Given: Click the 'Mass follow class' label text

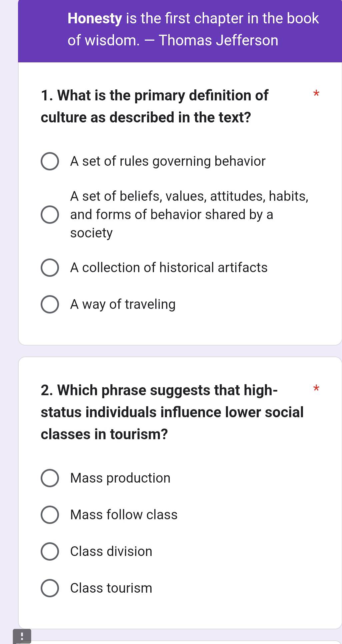Looking at the screenshot, I should 124,515.
